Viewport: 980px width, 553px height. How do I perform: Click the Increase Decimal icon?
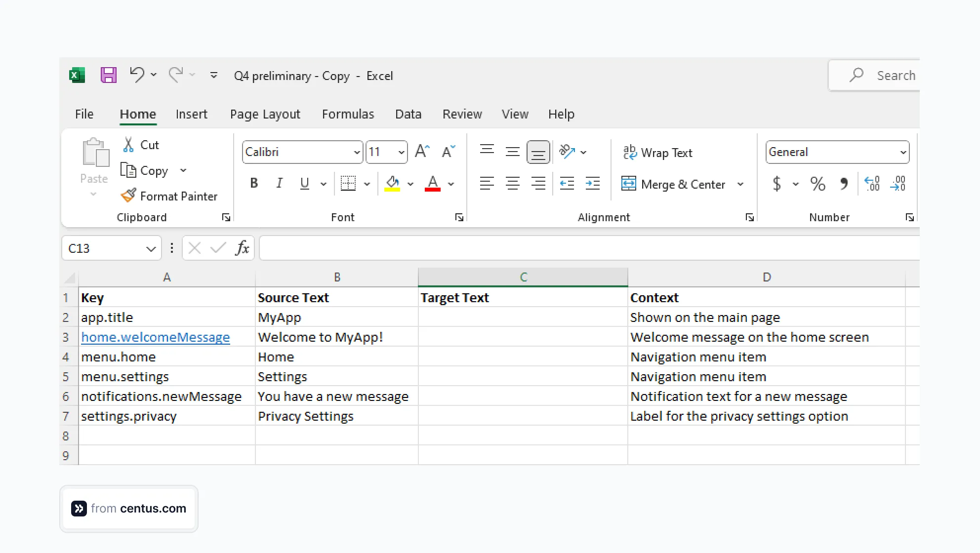click(872, 184)
